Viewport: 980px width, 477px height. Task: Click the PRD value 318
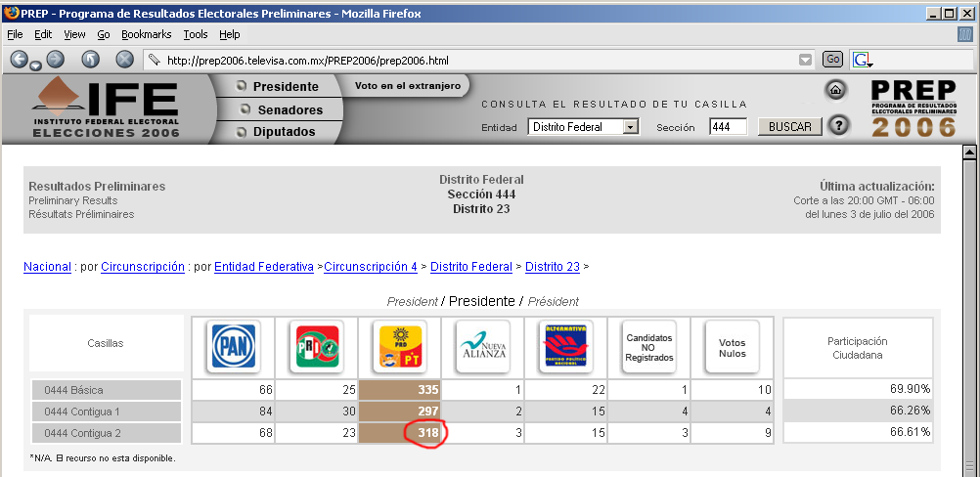428,433
